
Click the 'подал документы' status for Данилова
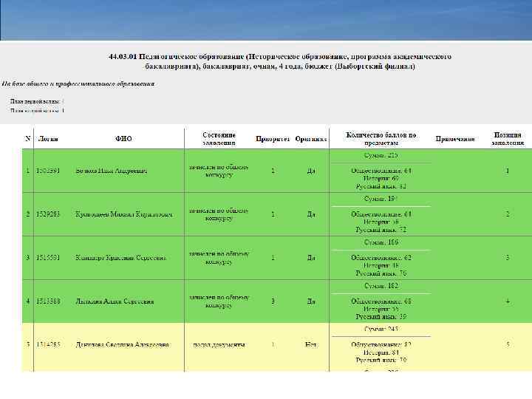(x=219, y=345)
